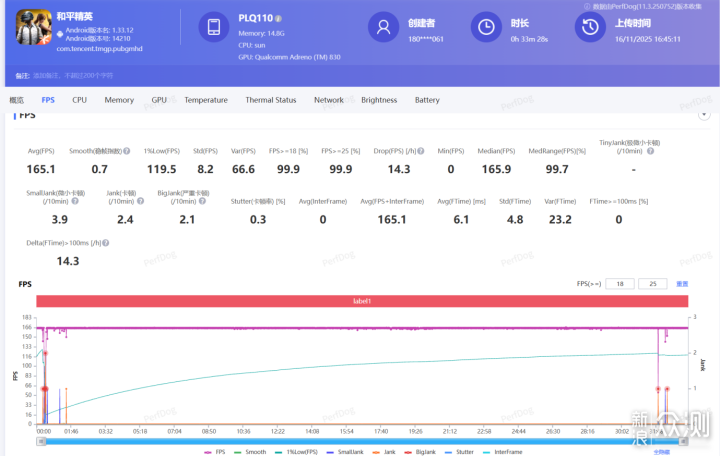This screenshot has width=720, height=456.
Task: Click the game app thumbnail image
Action: click(34, 30)
